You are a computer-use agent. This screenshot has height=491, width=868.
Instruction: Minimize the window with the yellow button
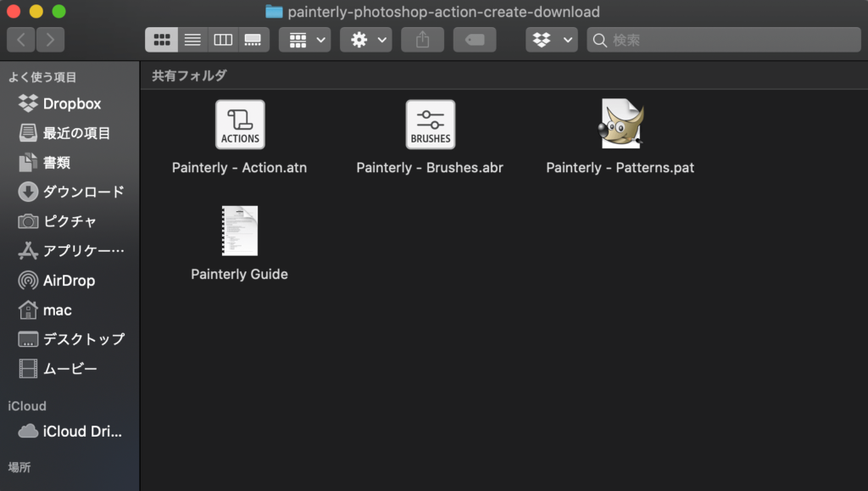point(36,11)
